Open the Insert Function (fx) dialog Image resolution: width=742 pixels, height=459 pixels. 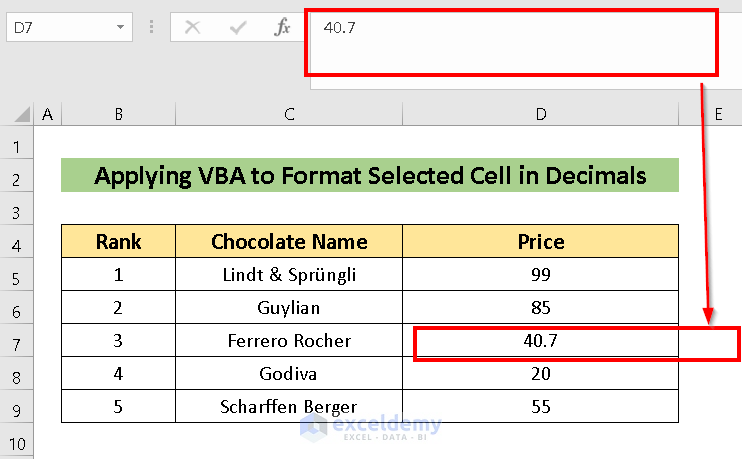tap(283, 28)
